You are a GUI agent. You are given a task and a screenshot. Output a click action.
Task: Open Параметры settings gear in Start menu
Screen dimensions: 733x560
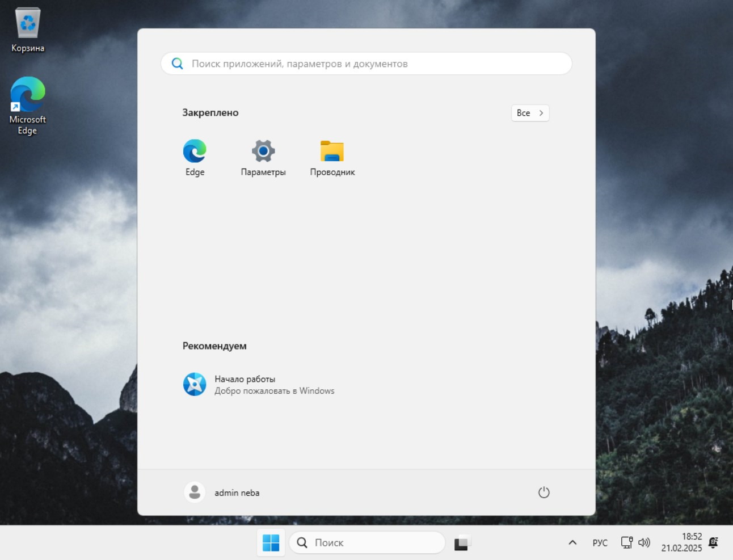click(263, 157)
